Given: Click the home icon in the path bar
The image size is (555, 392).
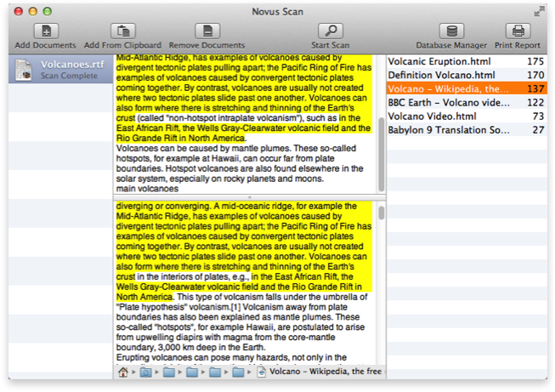Looking at the screenshot, I should tap(123, 372).
